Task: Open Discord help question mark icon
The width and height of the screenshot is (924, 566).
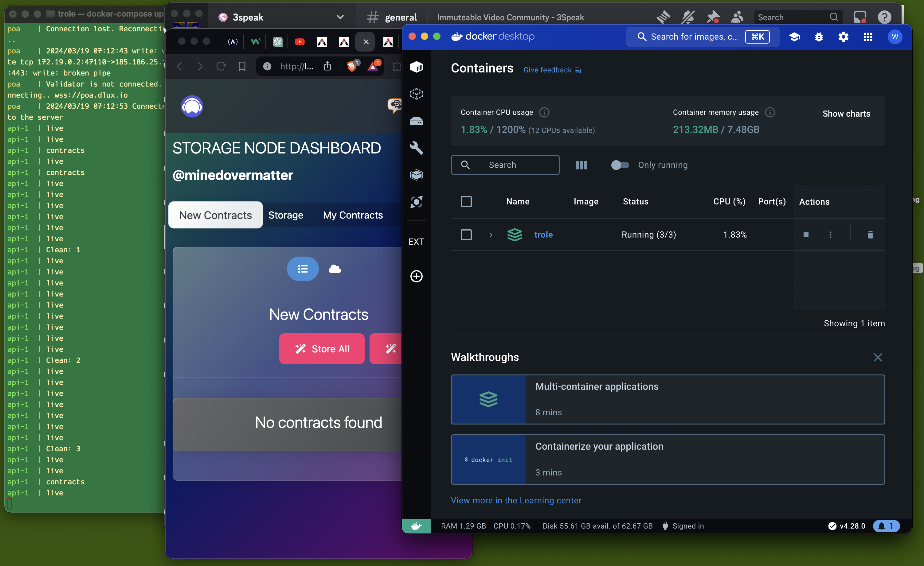Action: coord(884,17)
